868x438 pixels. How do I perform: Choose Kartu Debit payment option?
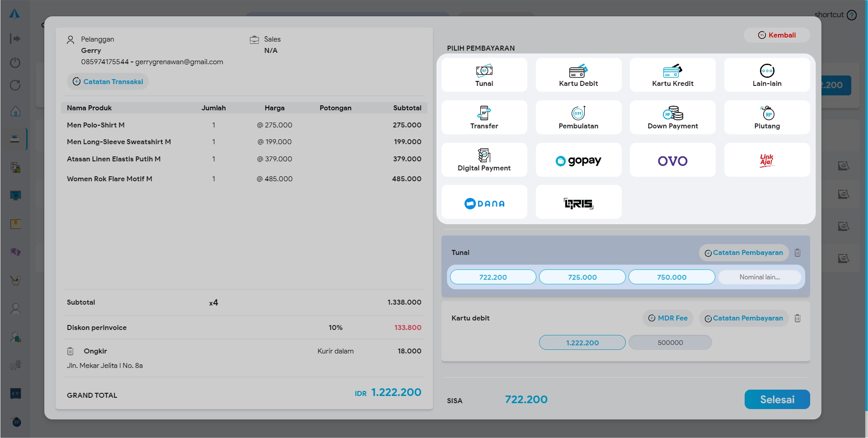click(x=578, y=75)
